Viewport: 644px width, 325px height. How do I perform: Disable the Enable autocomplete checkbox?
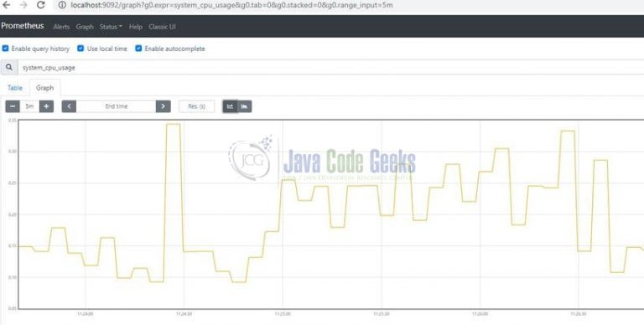click(x=138, y=49)
